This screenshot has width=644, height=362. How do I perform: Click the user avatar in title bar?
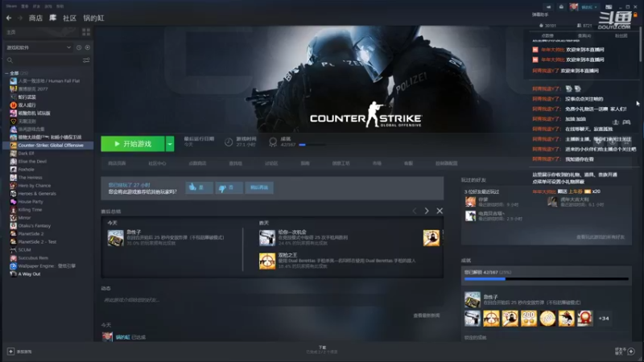574,6
